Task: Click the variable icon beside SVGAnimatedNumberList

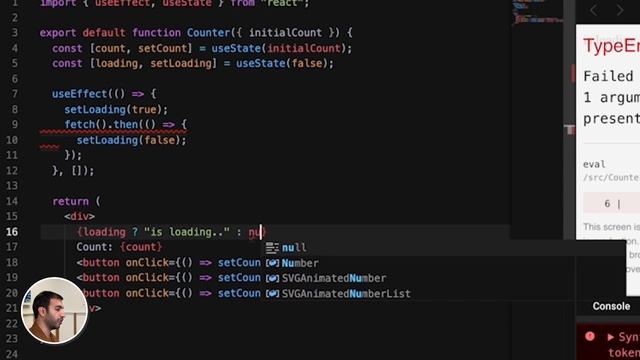Action: tap(272, 293)
